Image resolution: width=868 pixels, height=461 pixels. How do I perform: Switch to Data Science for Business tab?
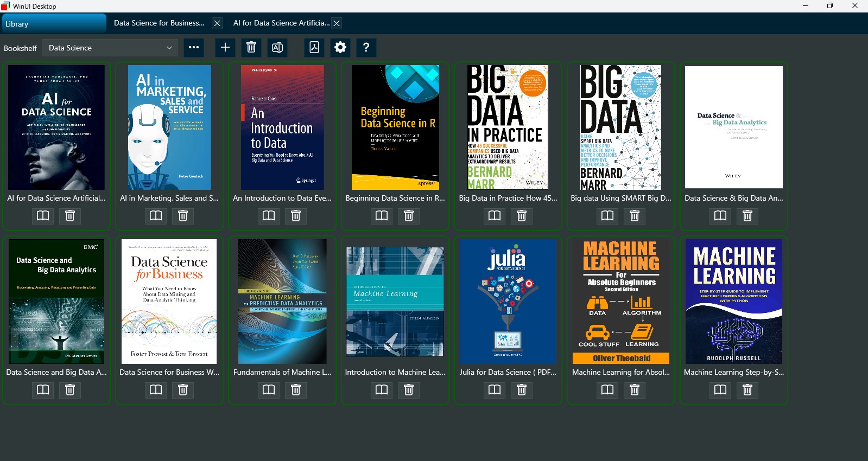[159, 23]
